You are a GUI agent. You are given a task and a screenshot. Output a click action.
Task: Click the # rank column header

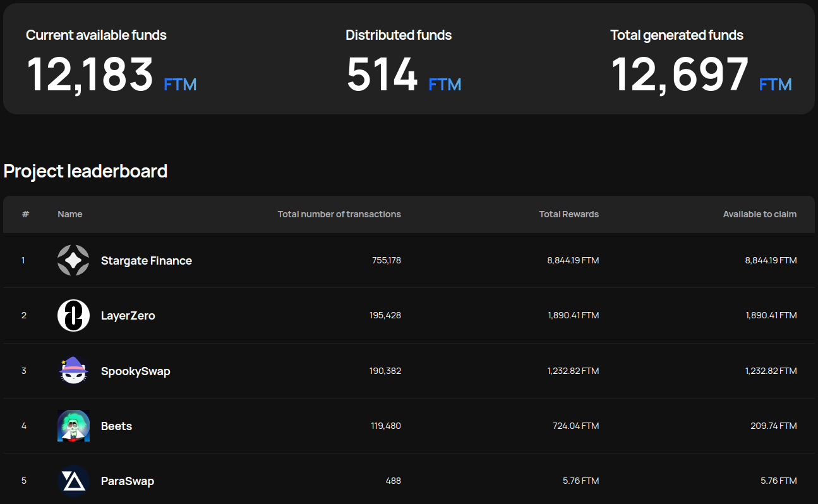point(25,214)
